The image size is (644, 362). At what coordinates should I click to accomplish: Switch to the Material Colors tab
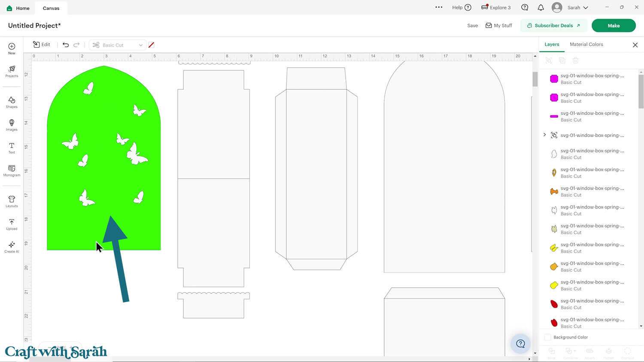tap(586, 45)
